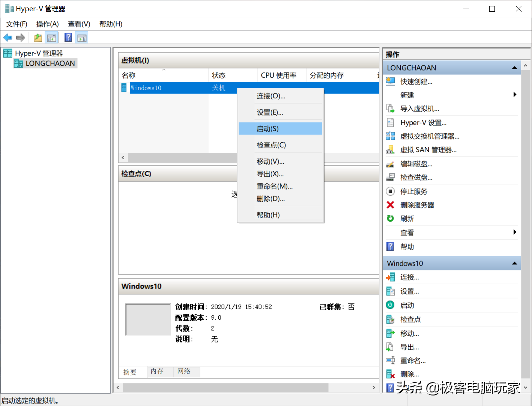This screenshot has height=406, width=532.
Task: Choose 帮助(H) in context menu
Action: [x=281, y=215]
